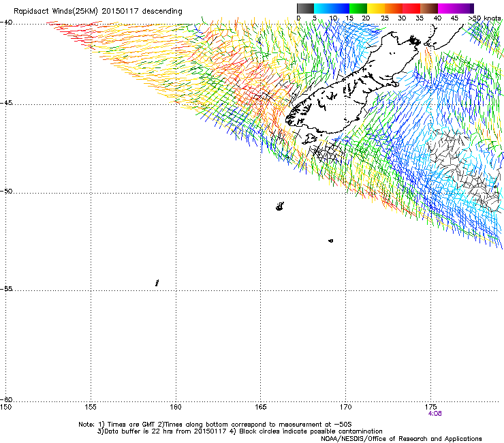Screen dimensions: 504x443
Task: Click the 150 longitude axis label
Action: [5, 407]
